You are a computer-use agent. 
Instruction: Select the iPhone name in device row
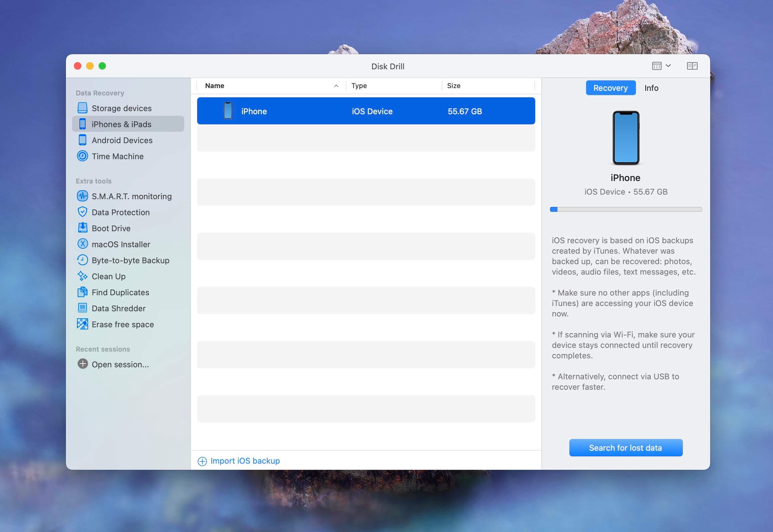tap(254, 111)
